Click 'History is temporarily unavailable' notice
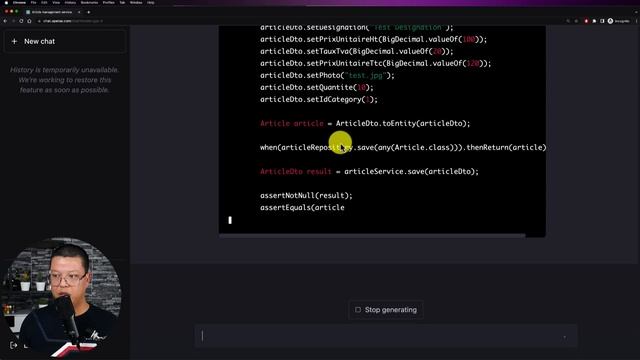640x360 pixels. coord(64,80)
